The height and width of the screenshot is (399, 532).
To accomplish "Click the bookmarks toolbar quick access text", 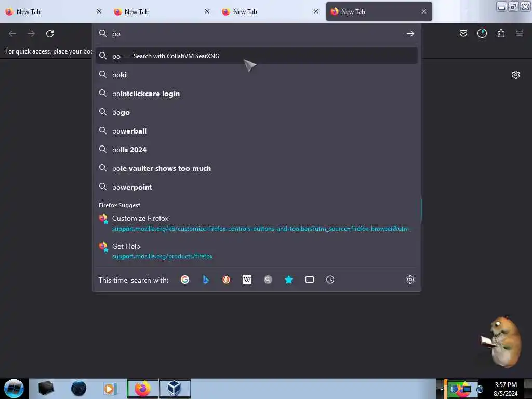I will [48, 51].
